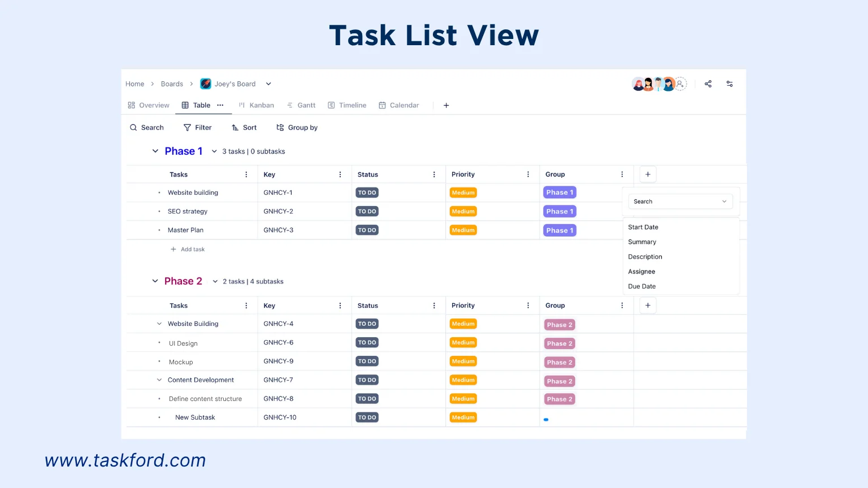This screenshot has height=488, width=868.
Task: Click Add task under Phase 1
Action: [188, 249]
